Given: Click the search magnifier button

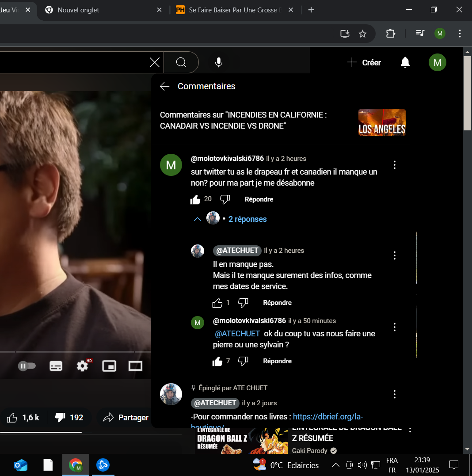Looking at the screenshot, I should (x=181, y=62).
